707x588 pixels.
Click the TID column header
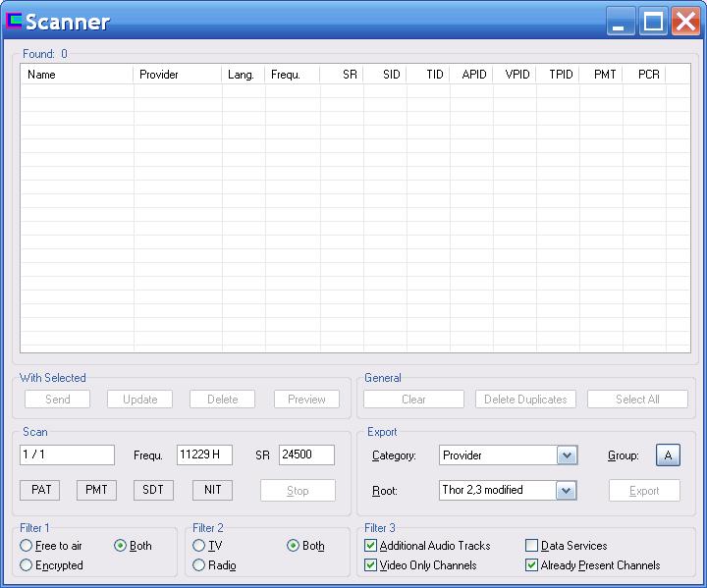tap(428, 75)
